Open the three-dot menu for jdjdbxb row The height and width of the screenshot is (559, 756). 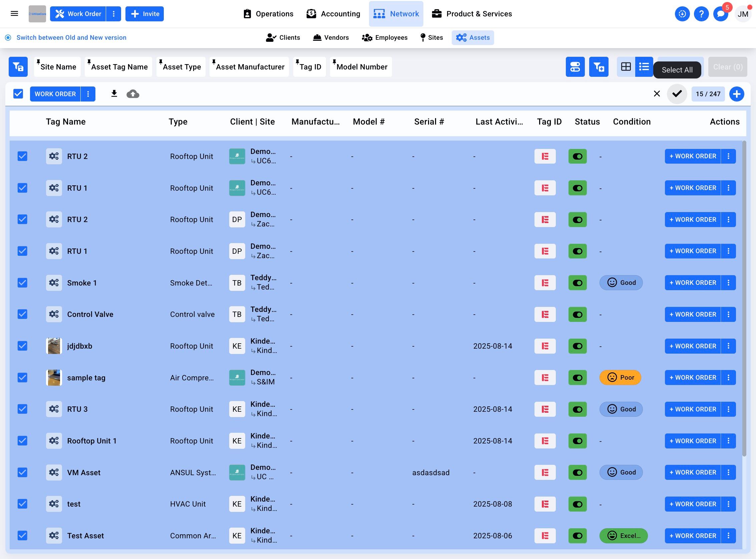[728, 346]
